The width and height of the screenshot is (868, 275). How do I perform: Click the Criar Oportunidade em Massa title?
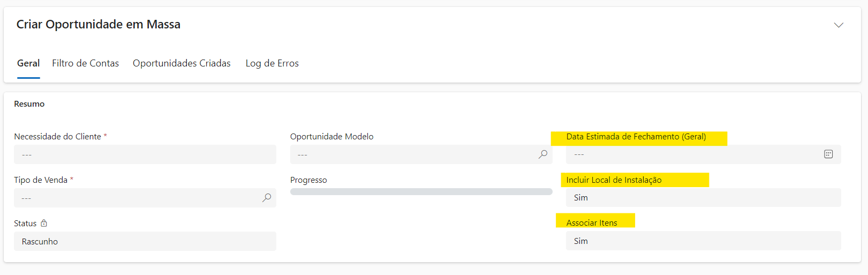[99, 25]
